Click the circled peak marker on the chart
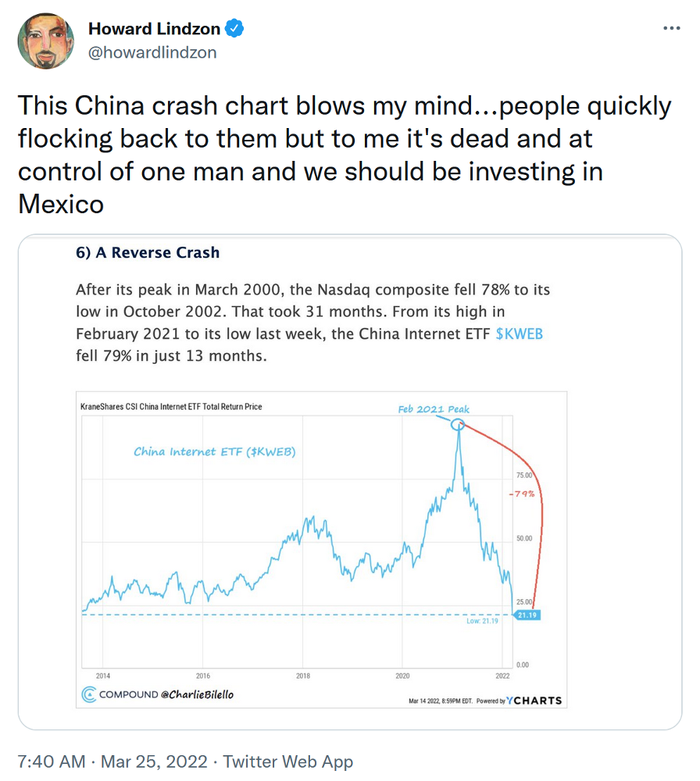The height and width of the screenshot is (781, 700). click(458, 425)
